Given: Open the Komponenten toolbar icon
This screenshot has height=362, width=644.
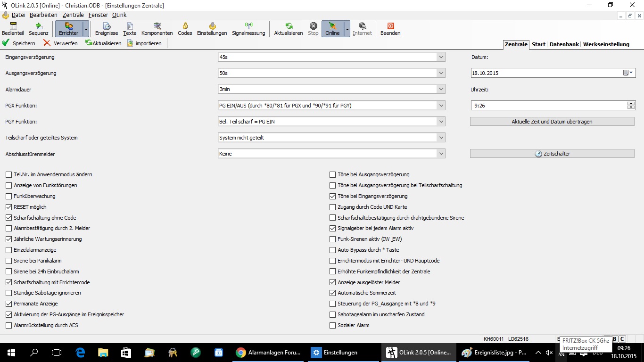Looking at the screenshot, I should (x=157, y=29).
